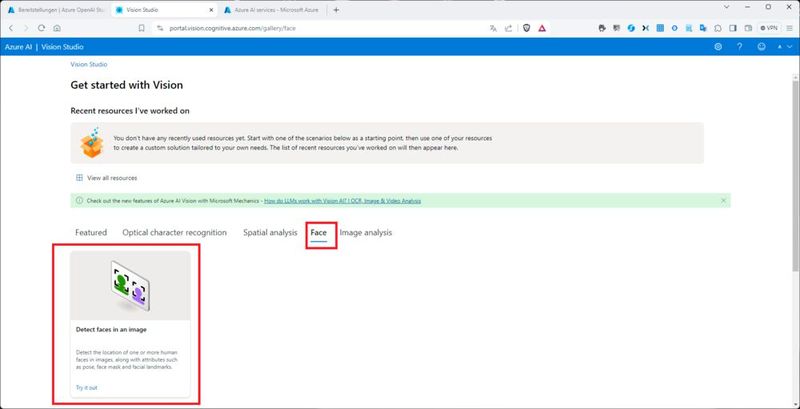Viewport: 800px width, 409px height.
Task: Click the Vision Studio breadcrumb link
Action: click(x=89, y=65)
